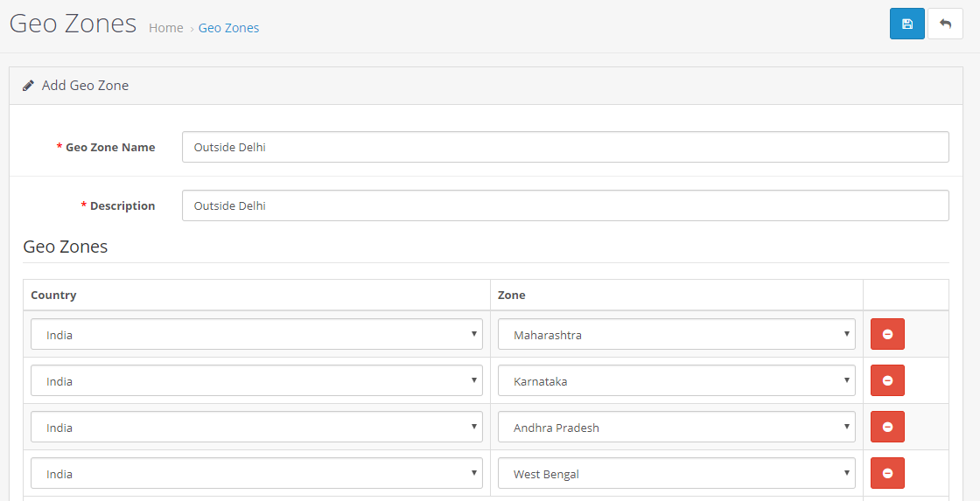
Task: Open the Geo Zones breadcrumb link
Action: tap(228, 28)
